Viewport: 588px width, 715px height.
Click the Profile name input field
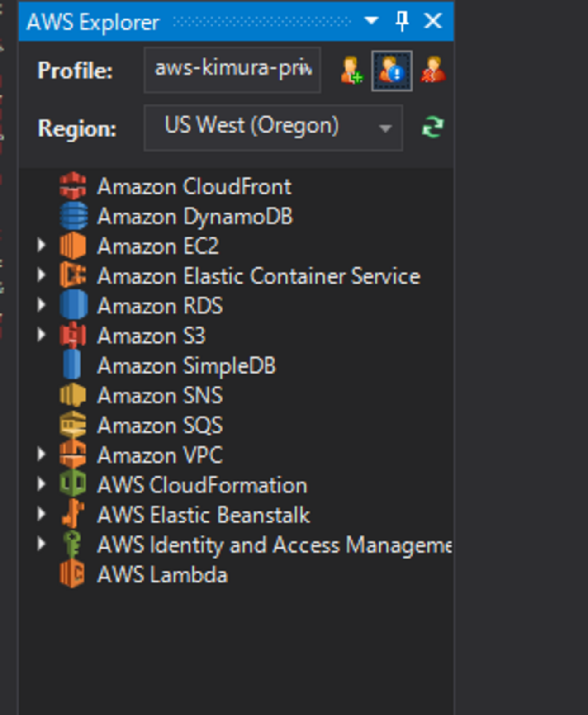point(232,69)
